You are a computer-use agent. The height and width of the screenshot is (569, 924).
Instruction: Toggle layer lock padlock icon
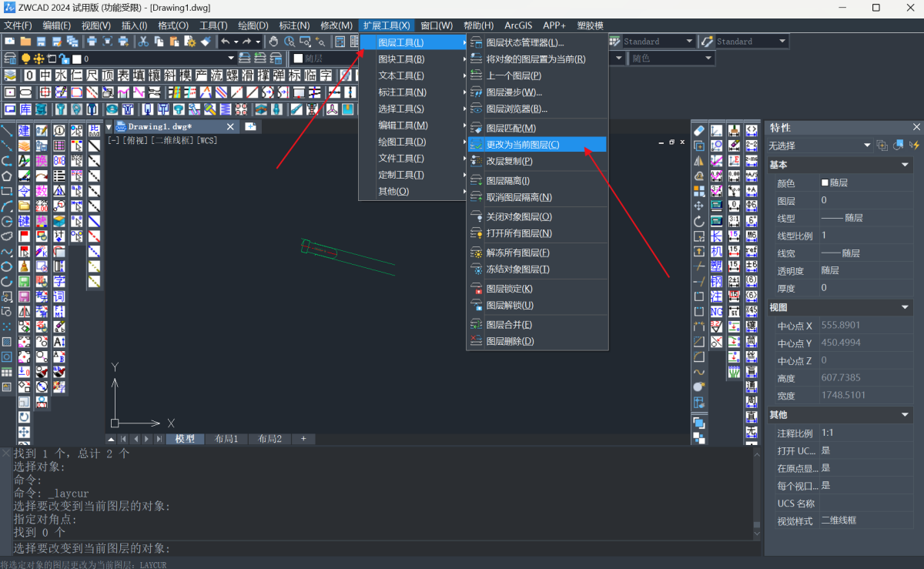point(64,59)
